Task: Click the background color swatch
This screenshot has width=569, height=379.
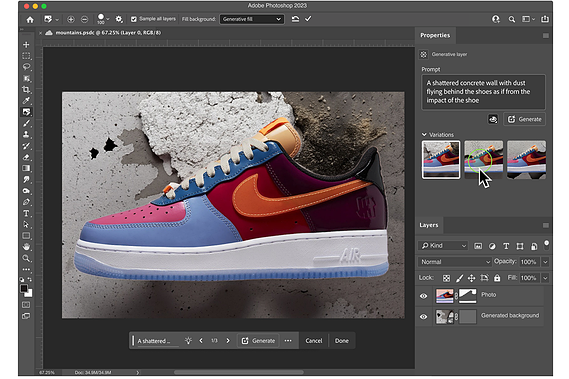Action: pyautogui.click(x=29, y=293)
